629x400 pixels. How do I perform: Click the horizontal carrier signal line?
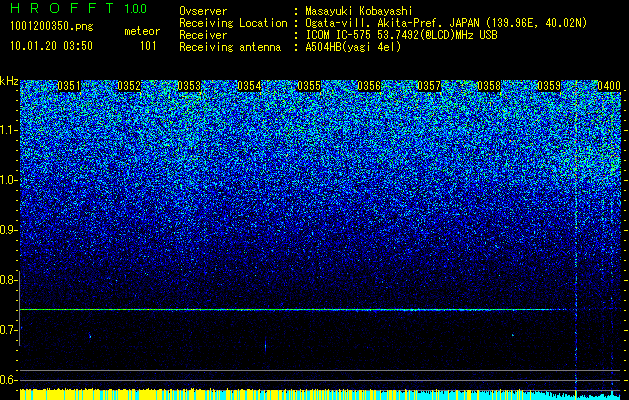point(293,309)
